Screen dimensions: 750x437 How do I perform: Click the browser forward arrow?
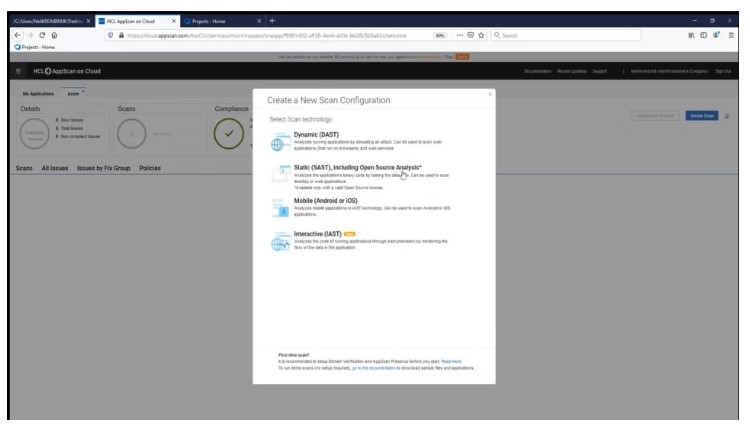(30, 35)
